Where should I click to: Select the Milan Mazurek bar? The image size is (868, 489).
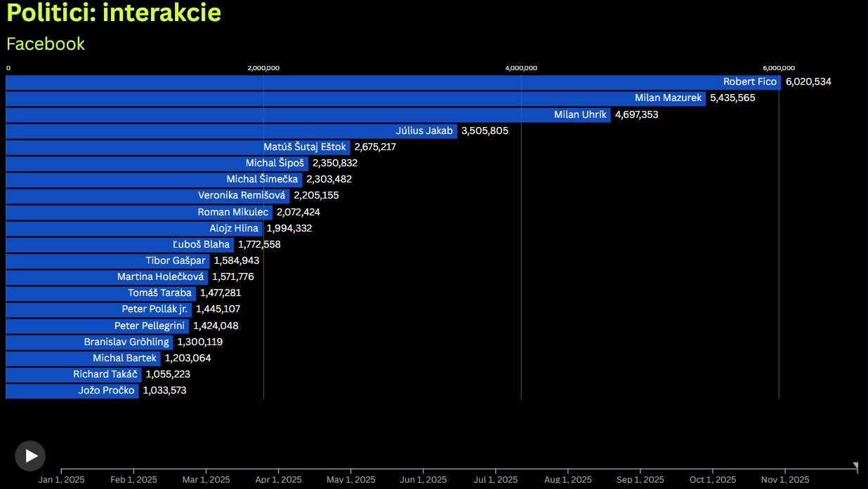(355, 98)
